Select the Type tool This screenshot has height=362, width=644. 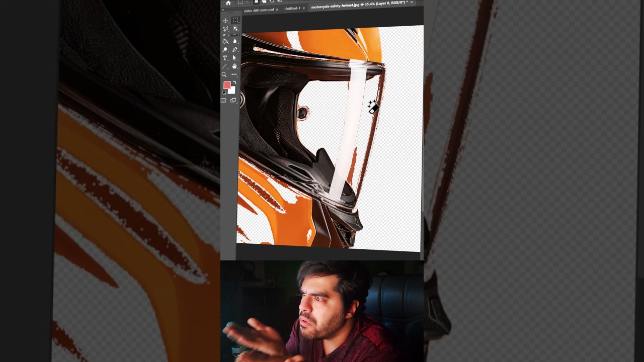[x=225, y=58]
